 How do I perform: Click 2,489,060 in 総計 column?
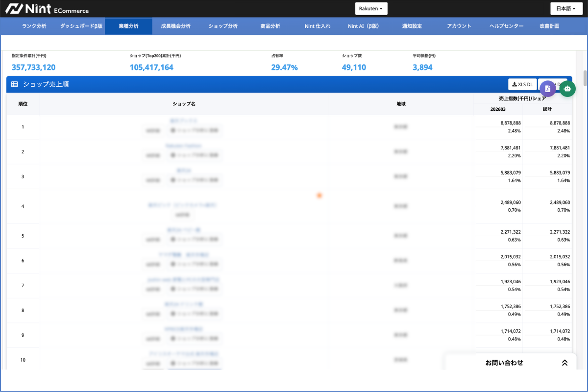(560, 202)
